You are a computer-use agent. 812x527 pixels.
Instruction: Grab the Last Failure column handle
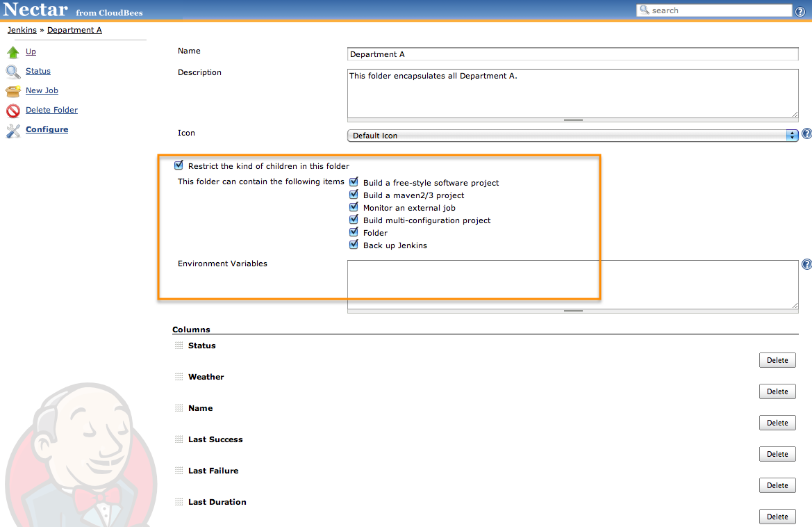[179, 471]
